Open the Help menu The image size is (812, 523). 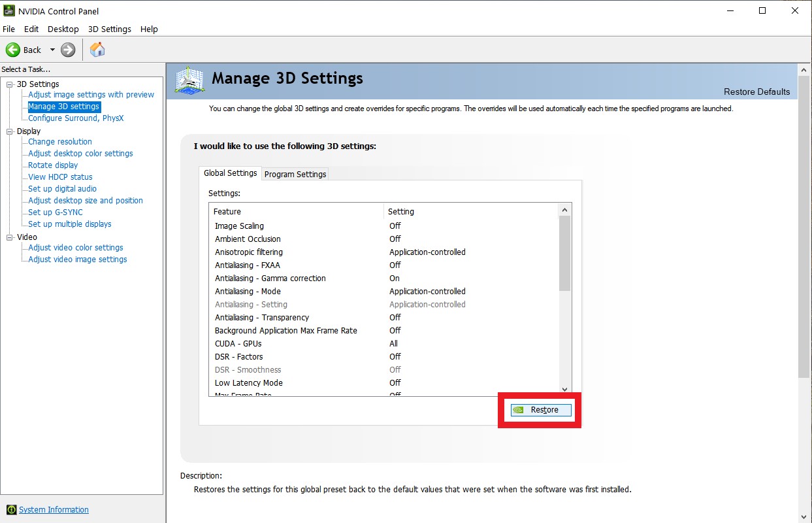tap(149, 29)
